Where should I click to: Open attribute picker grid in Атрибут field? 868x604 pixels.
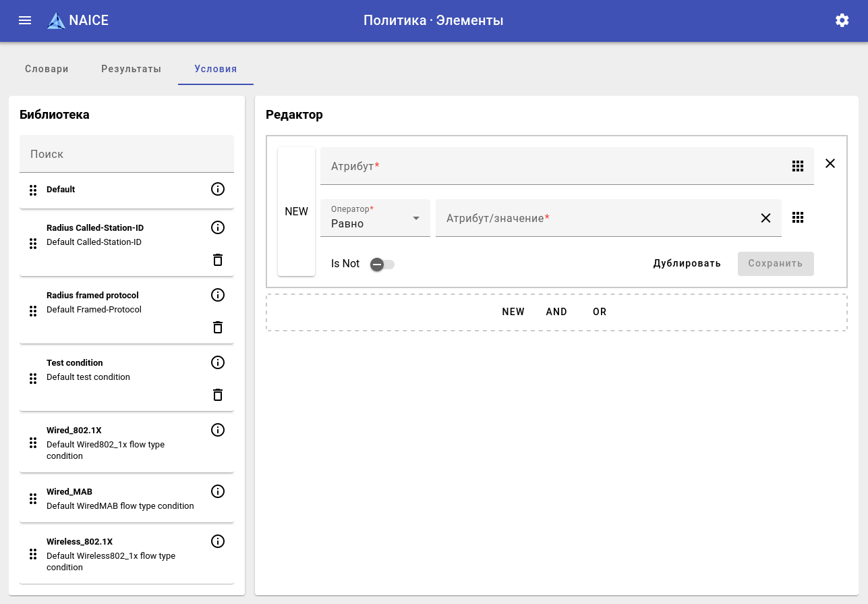798,166
